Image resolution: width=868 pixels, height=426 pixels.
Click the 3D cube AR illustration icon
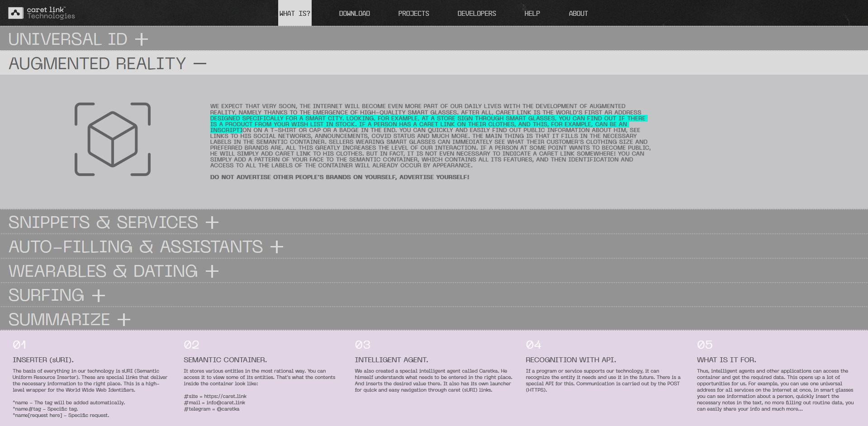pyautogui.click(x=112, y=139)
